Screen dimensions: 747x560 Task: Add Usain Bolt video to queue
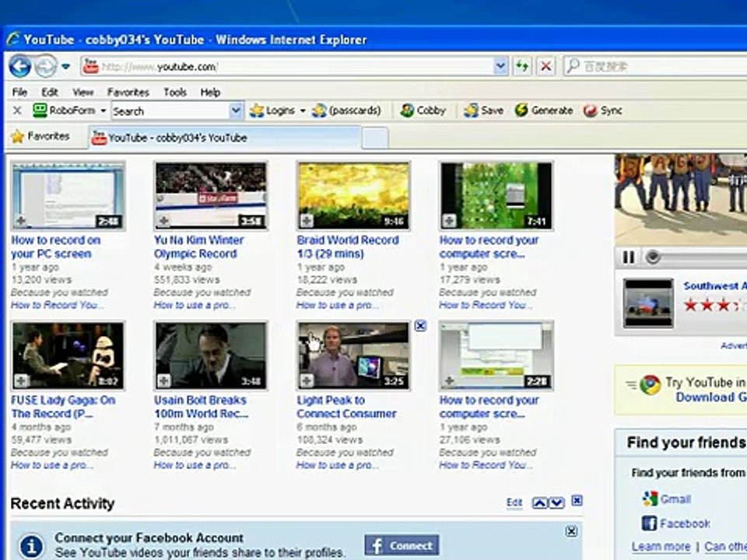164,380
